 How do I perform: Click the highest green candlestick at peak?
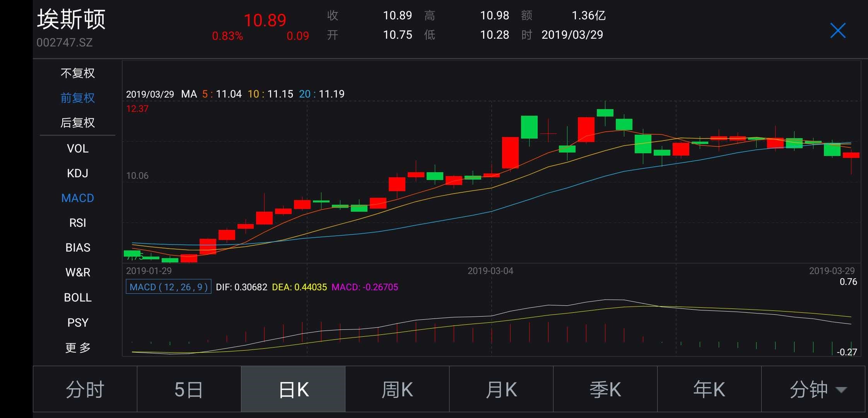click(x=605, y=113)
